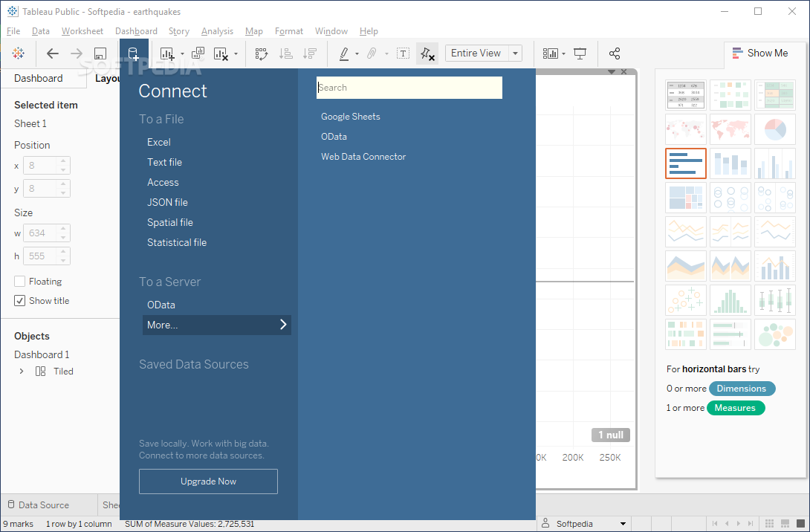Click the Duplicate sheet icon
Screen dimensions: 810x532
(x=198, y=53)
